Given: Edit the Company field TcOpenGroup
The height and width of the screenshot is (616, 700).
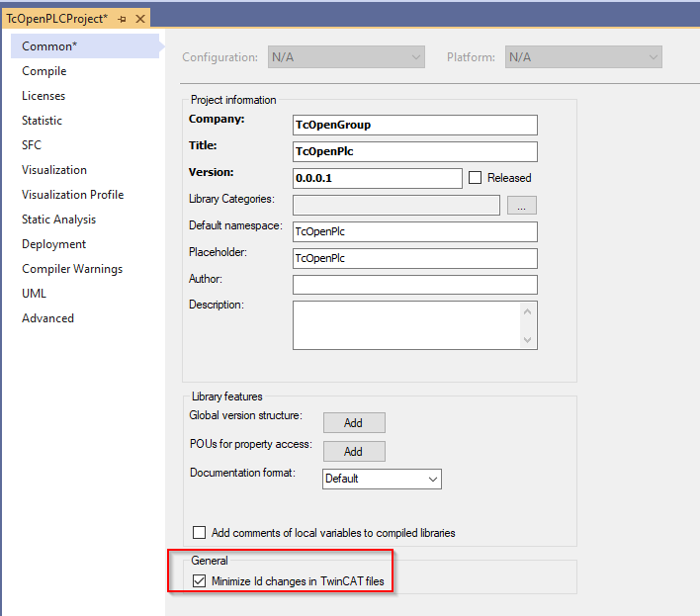Looking at the screenshot, I should [414, 125].
